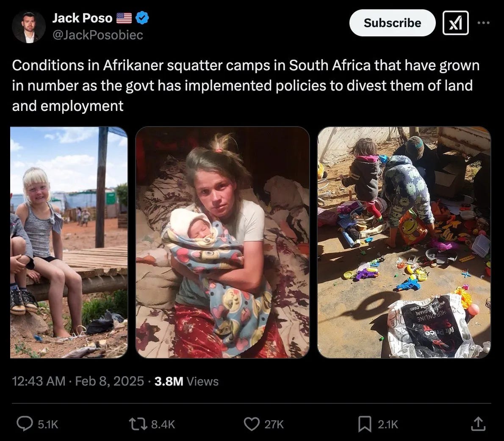Click the Jack Poso display name
The width and height of the screenshot is (504, 441).
coord(82,18)
